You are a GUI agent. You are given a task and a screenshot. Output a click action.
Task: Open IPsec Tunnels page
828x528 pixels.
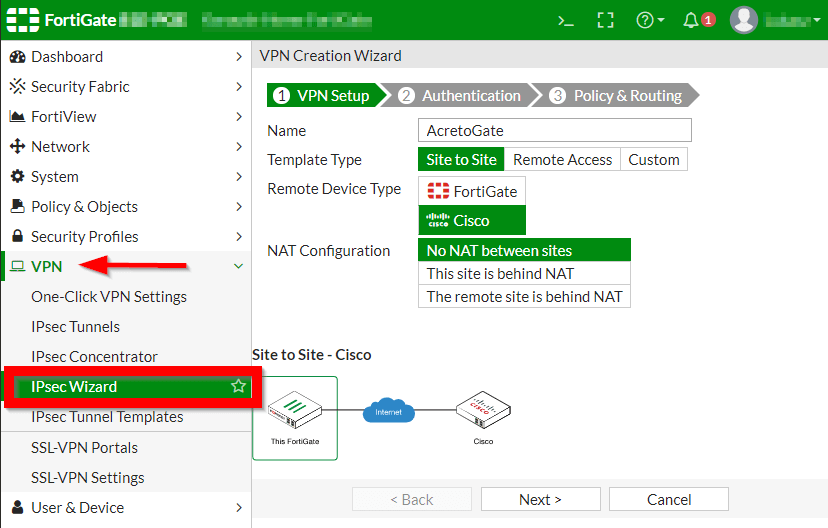pos(76,327)
